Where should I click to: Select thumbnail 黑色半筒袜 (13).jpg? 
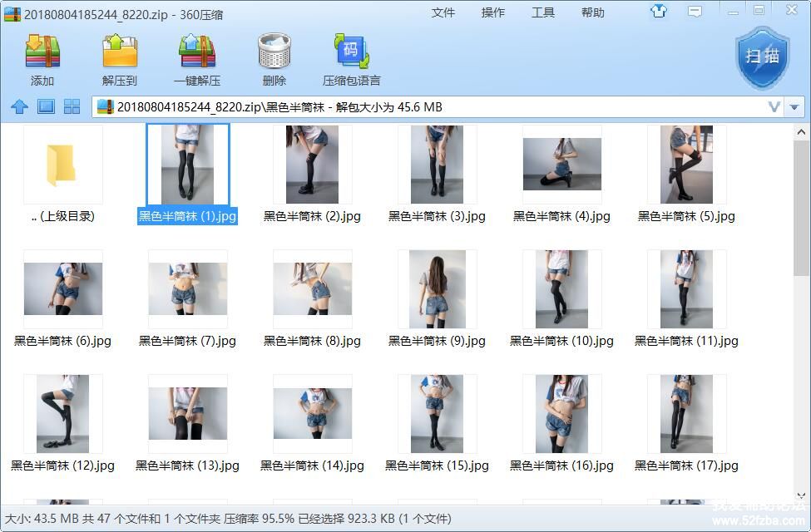coord(188,413)
